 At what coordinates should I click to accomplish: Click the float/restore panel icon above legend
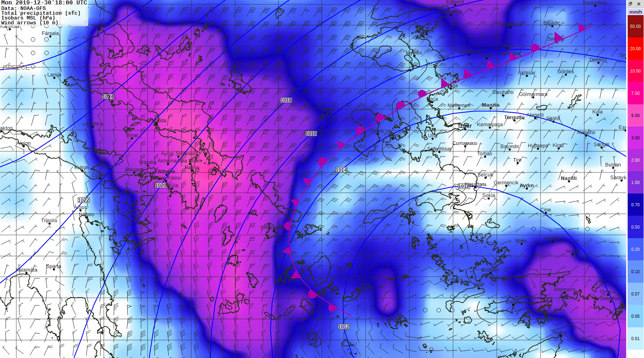click(x=630, y=4)
